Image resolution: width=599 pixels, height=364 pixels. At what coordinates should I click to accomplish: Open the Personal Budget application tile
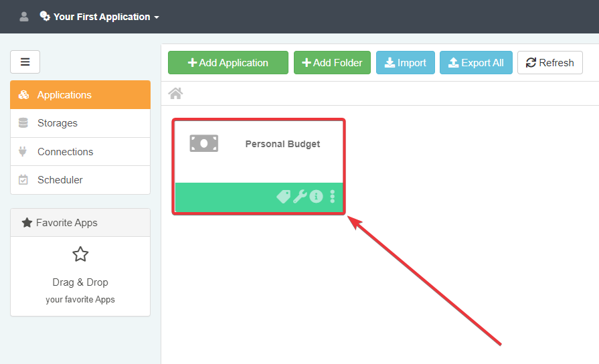click(282, 144)
